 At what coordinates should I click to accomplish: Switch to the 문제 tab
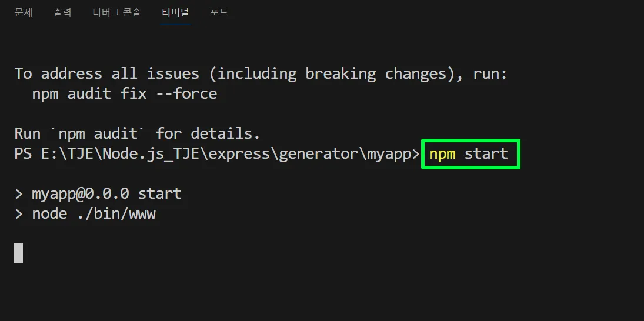point(24,12)
